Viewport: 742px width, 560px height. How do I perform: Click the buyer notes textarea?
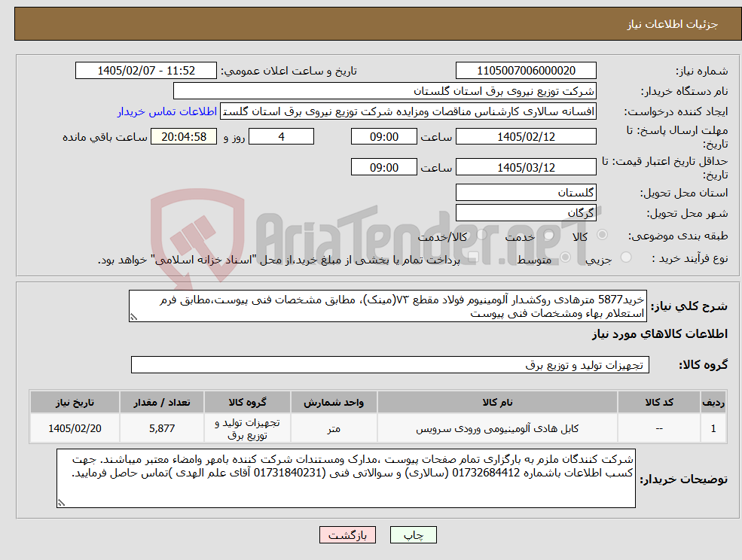coord(346,478)
